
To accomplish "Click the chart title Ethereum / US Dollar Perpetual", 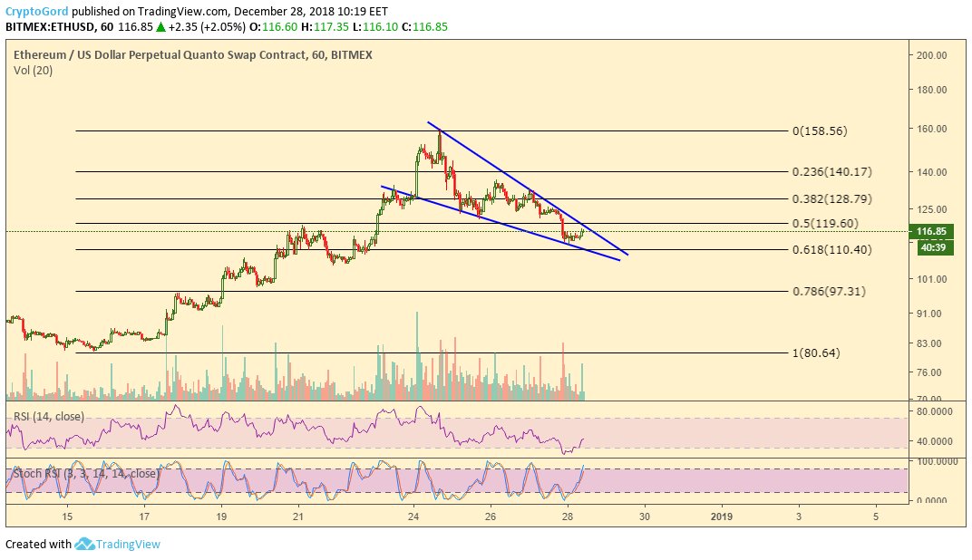I will (193, 54).
